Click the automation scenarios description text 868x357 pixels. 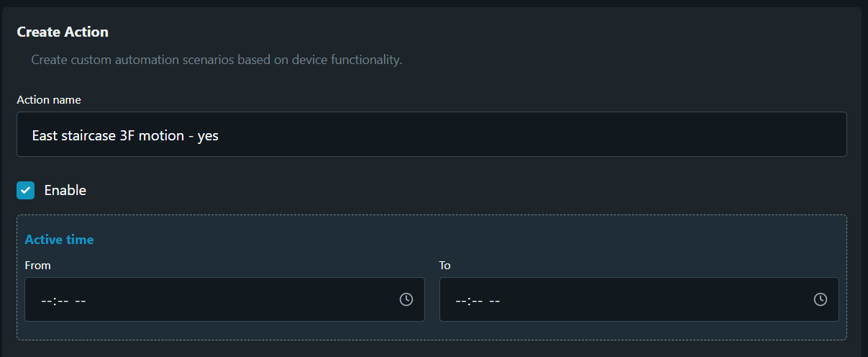click(216, 60)
